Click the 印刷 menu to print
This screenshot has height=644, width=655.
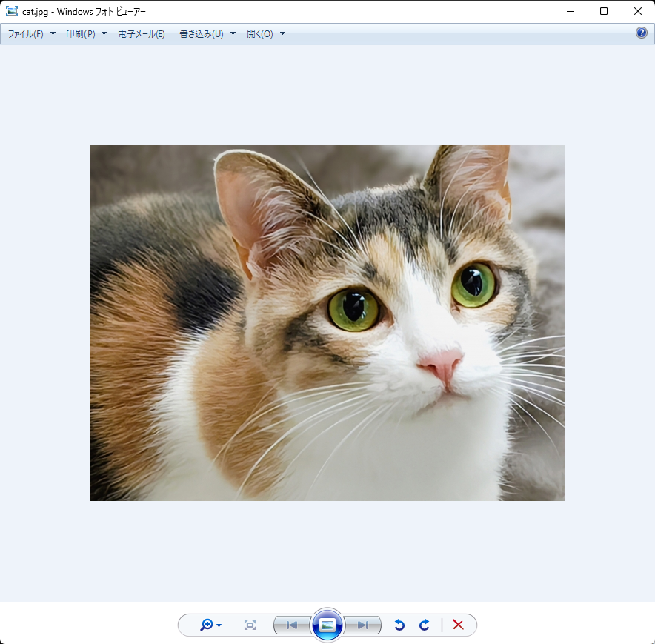pos(80,33)
